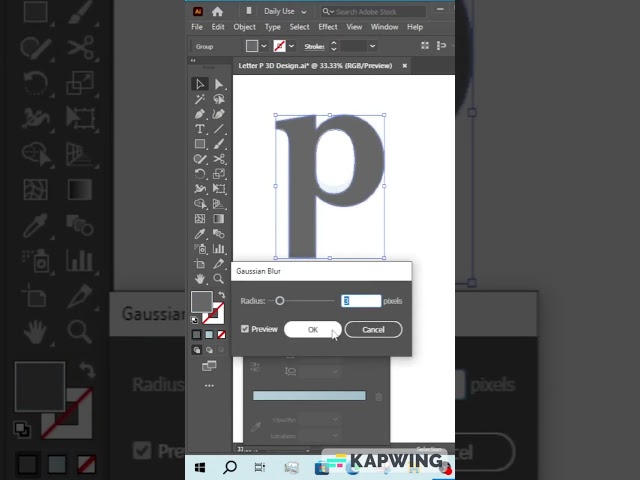Select the Free Transform tool
This screenshot has width=640, height=480.
pos(219,189)
